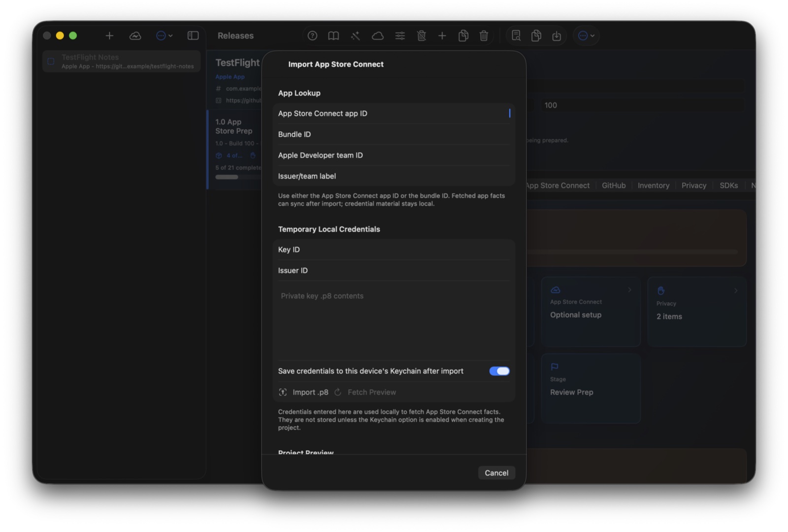Viewport: 788px width, 532px height.
Task: Click the cloud icon in the App Store Connect card
Action: coord(556,290)
